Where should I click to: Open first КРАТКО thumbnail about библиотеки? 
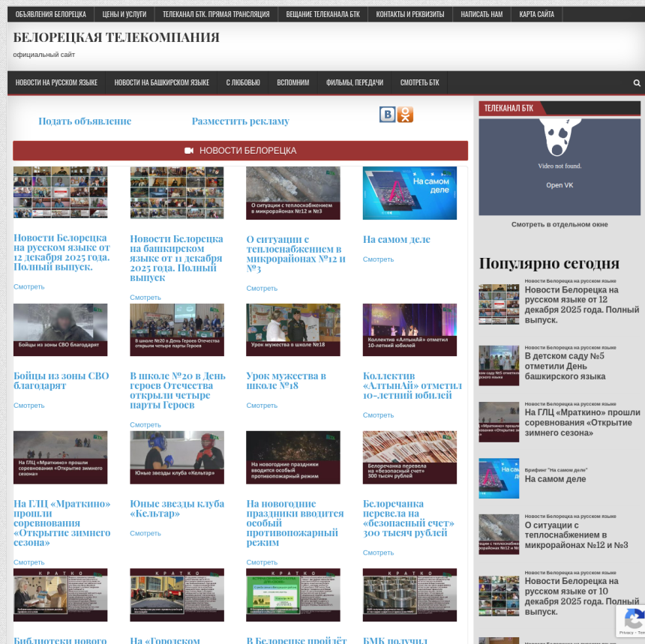[61, 595]
